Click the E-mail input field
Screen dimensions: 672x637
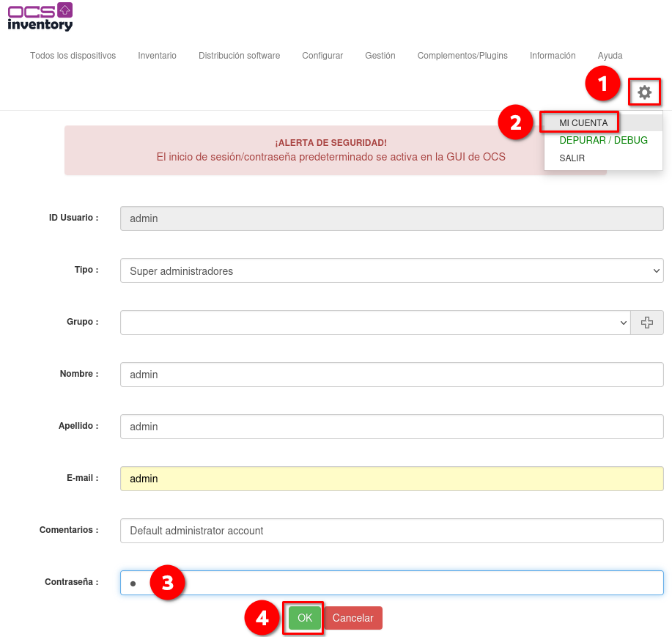392,479
